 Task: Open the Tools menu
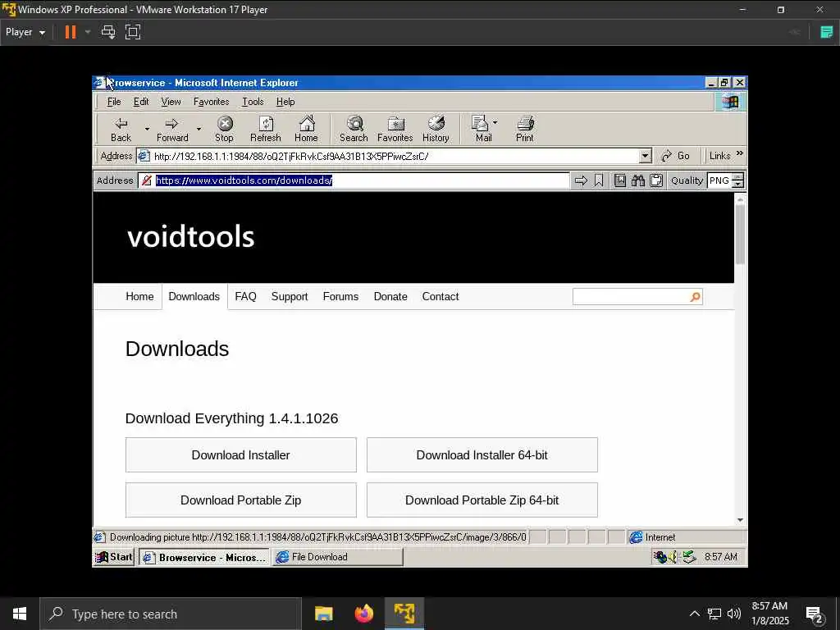[253, 102]
